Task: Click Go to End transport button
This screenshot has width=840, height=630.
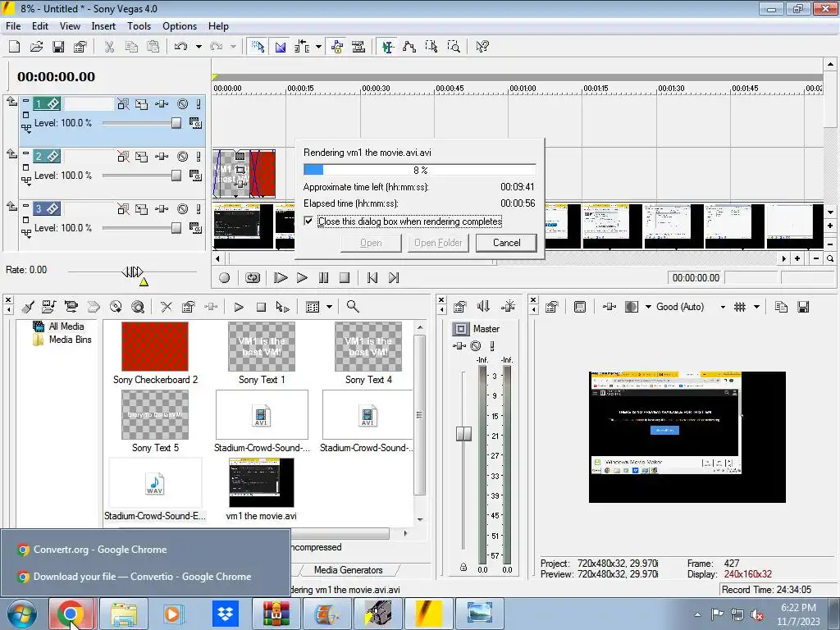Action: coord(394,277)
